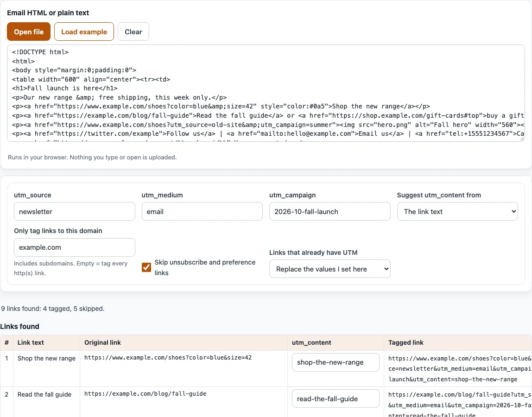This screenshot has width=532, height=417.
Task: Uncheck Skip unsubscribe and preference links
Action: [x=146, y=267]
